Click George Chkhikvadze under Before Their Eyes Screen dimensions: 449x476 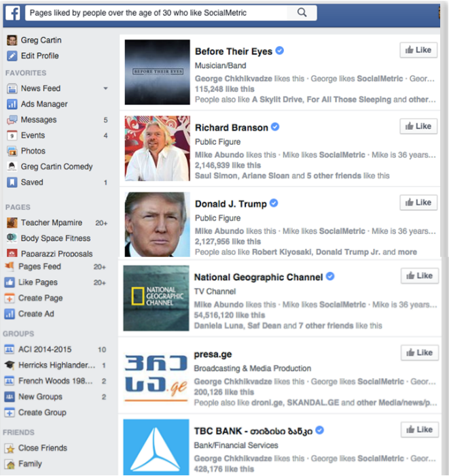(234, 79)
